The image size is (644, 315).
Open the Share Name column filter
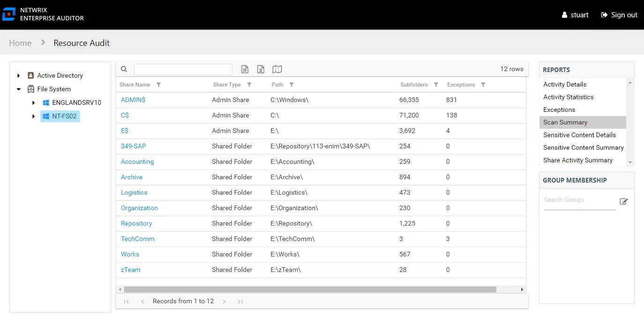coord(159,85)
